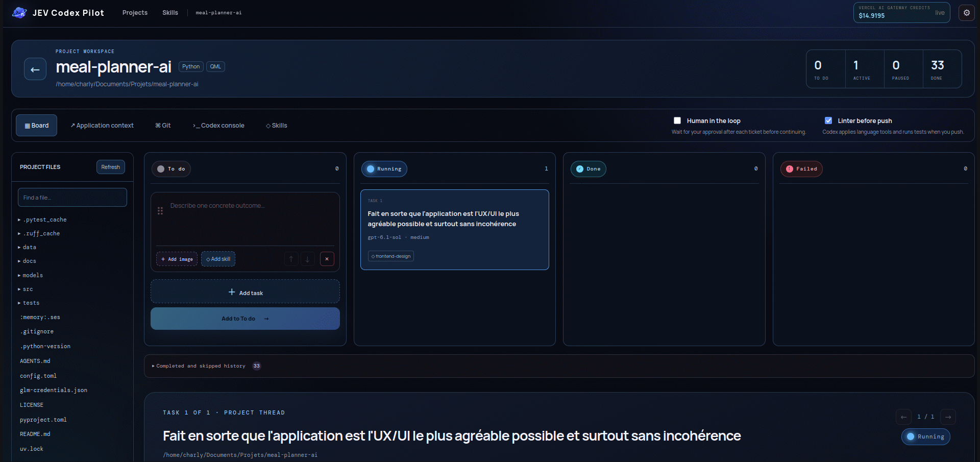980x462 pixels.
Task: Click the Failed column status pill
Action: (801, 169)
